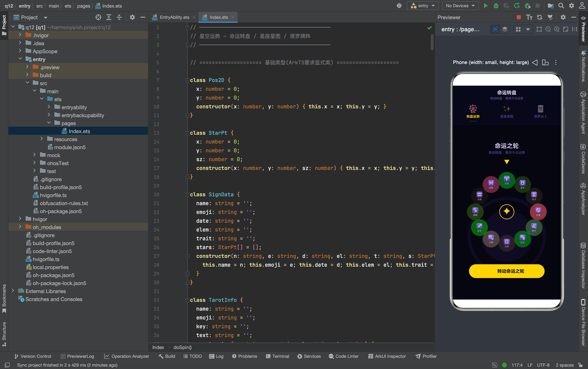Toggle the Project tool window on left strip
The image size is (588, 369).
4,25
